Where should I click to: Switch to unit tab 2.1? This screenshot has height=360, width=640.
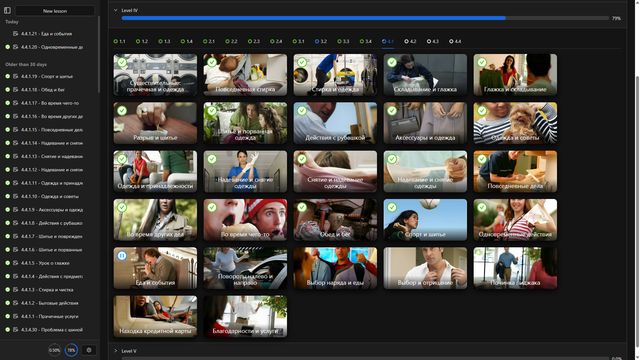tap(209, 41)
